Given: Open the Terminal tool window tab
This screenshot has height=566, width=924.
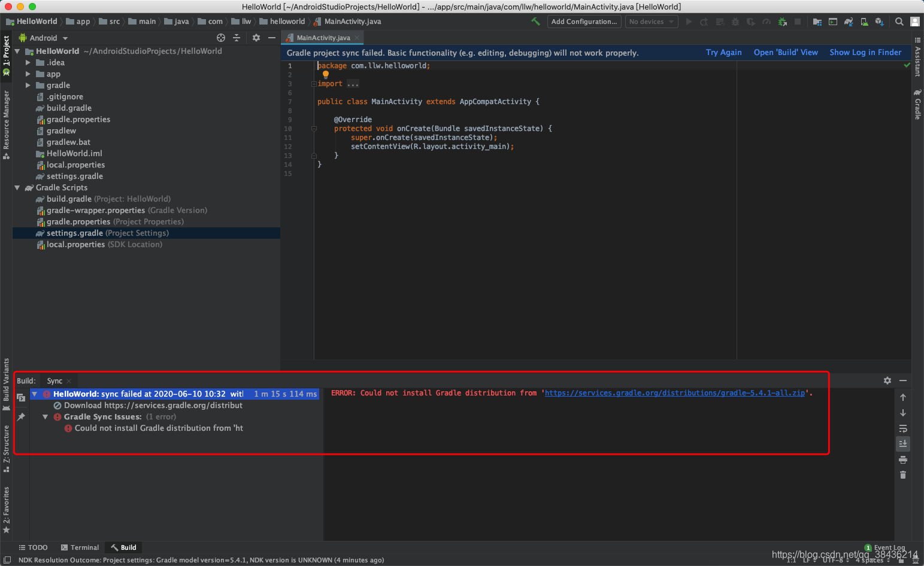Looking at the screenshot, I should click(80, 547).
